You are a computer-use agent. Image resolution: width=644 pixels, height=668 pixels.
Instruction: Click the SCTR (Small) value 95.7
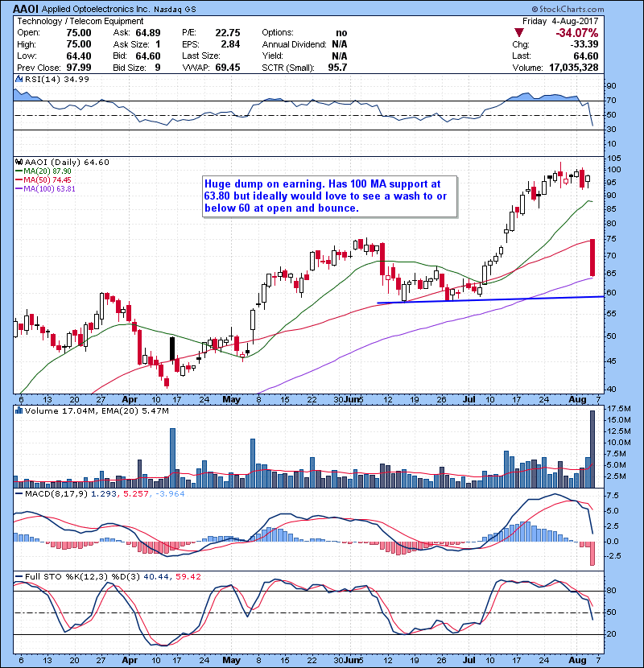click(337, 68)
